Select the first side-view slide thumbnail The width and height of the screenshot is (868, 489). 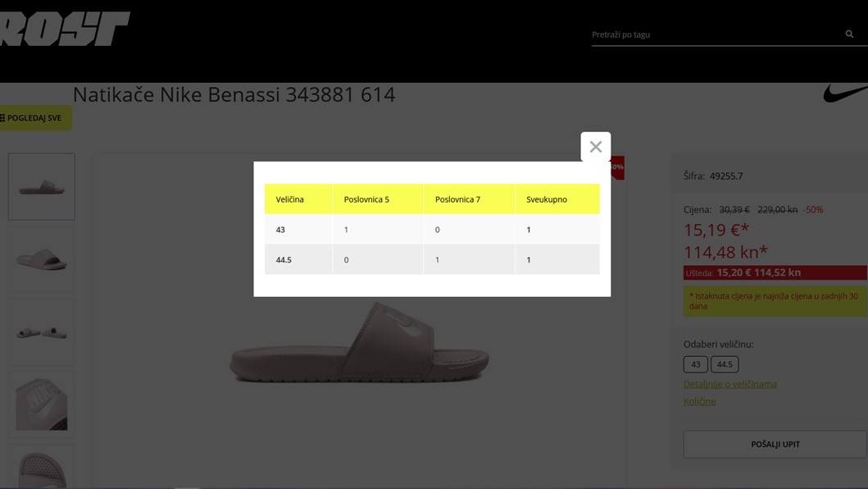coord(42,187)
